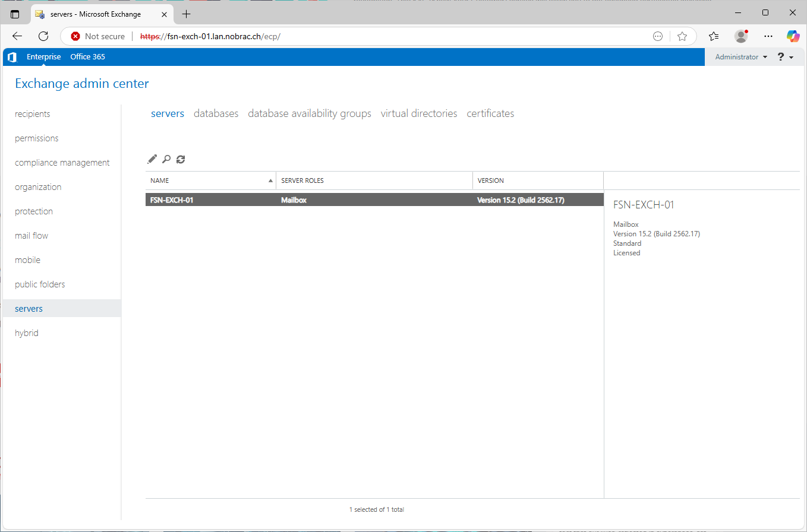Sort the list by NAME column header

(211, 180)
